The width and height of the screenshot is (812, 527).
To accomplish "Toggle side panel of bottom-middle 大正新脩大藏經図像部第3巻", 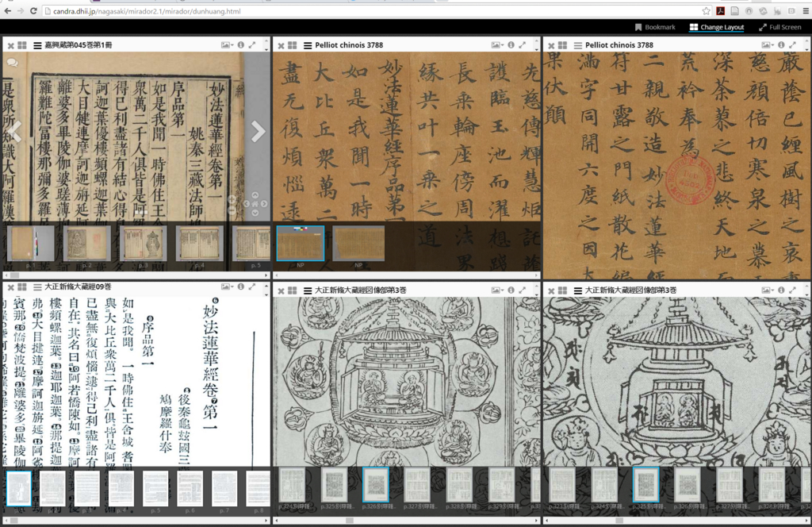I will click(308, 290).
